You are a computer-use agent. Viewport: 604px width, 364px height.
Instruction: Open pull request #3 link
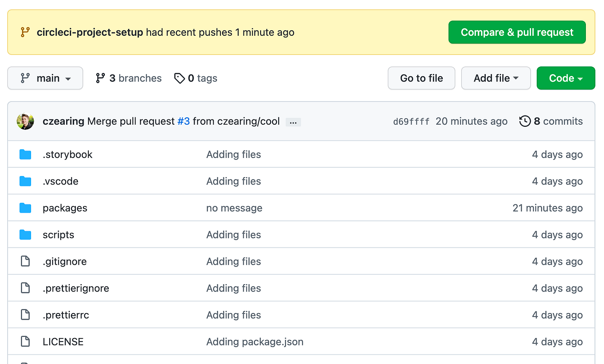click(183, 121)
